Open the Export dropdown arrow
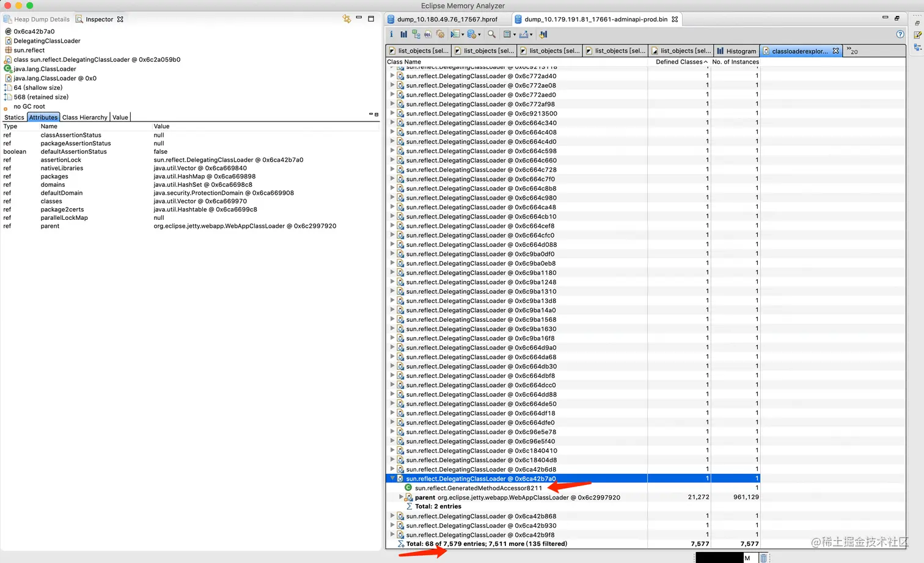Viewport: 924px width, 563px height. click(x=531, y=35)
